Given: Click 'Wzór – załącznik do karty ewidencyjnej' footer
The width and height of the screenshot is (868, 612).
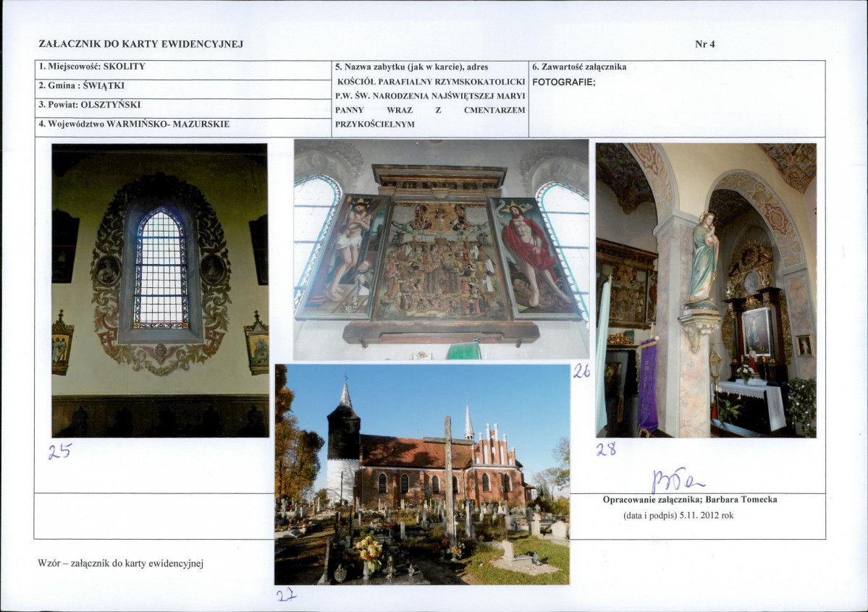Looking at the screenshot, I should (121, 564).
